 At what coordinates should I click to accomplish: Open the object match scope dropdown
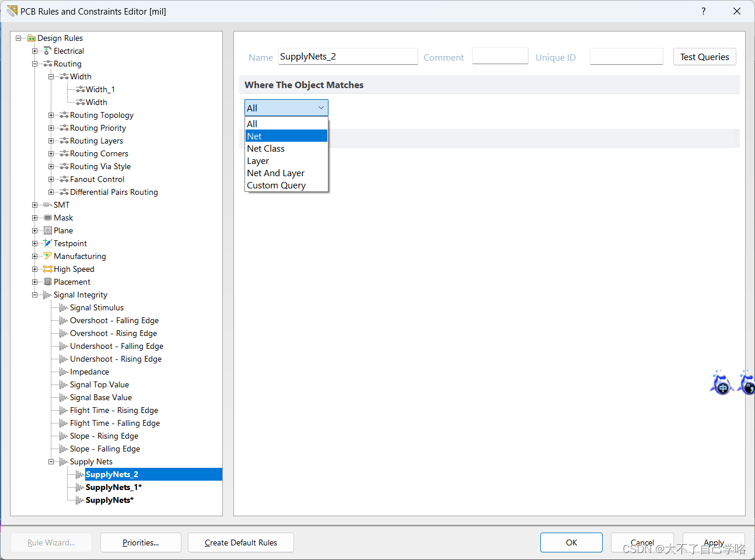tap(286, 108)
